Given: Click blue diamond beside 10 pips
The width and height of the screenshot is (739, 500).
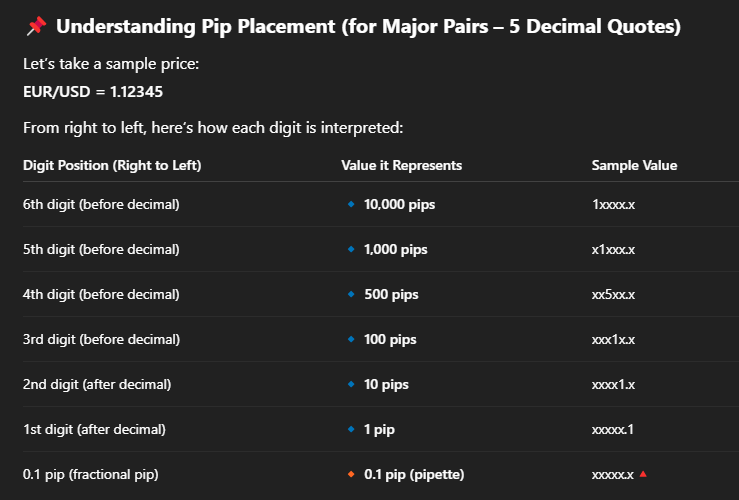Looking at the screenshot, I should click(351, 384).
